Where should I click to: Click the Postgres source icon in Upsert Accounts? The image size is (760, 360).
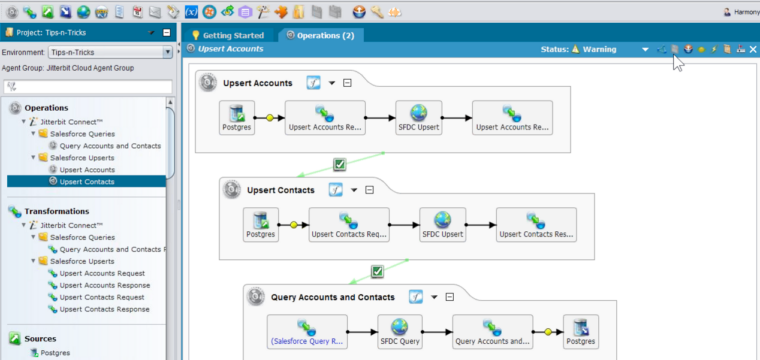(x=237, y=118)
